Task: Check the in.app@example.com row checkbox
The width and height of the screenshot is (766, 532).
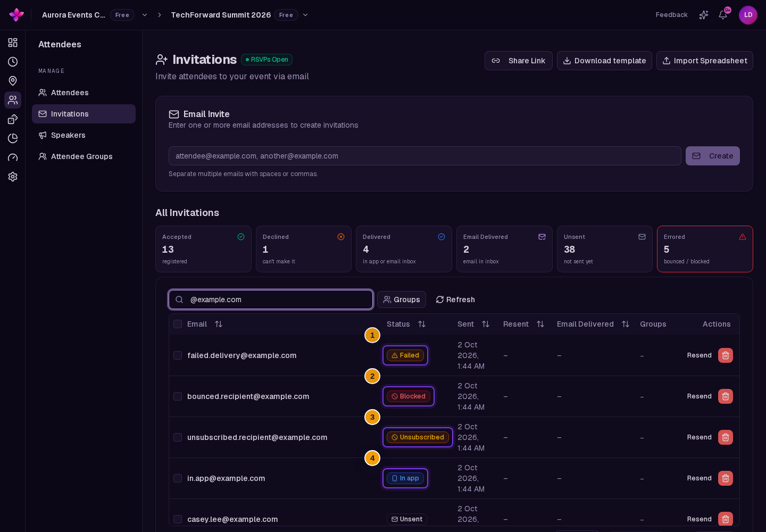Action: pyautogui.click(x=178, y=478)
